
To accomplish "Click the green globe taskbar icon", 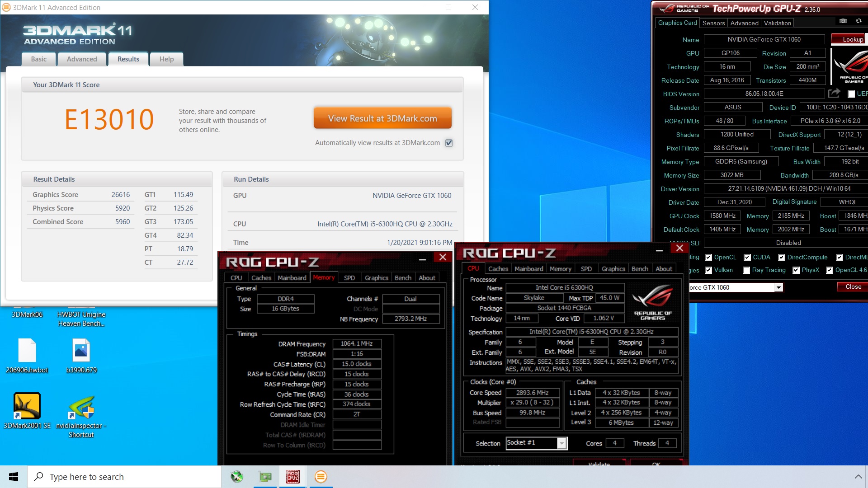I will point(237,477).
